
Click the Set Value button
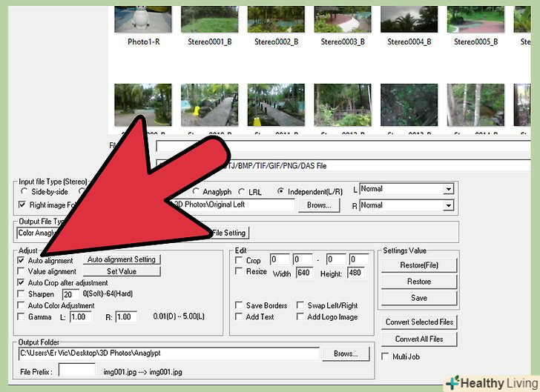122,271
